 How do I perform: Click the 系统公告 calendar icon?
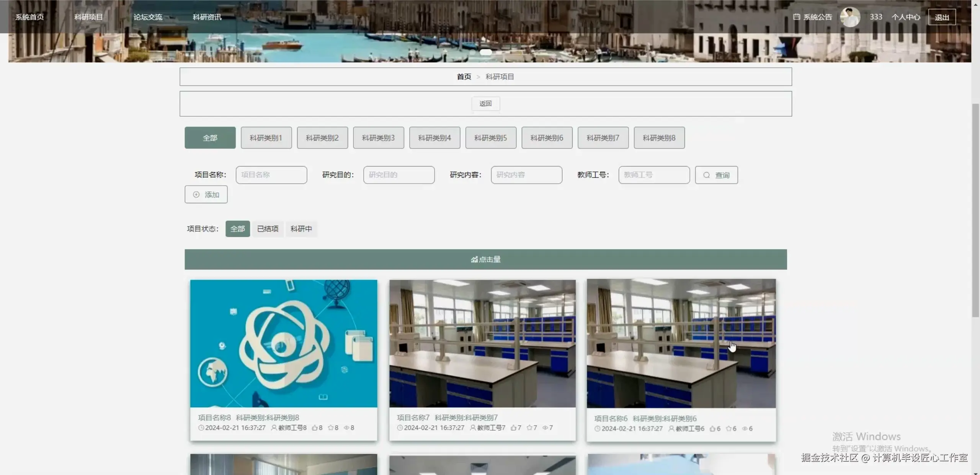(797, 17)
